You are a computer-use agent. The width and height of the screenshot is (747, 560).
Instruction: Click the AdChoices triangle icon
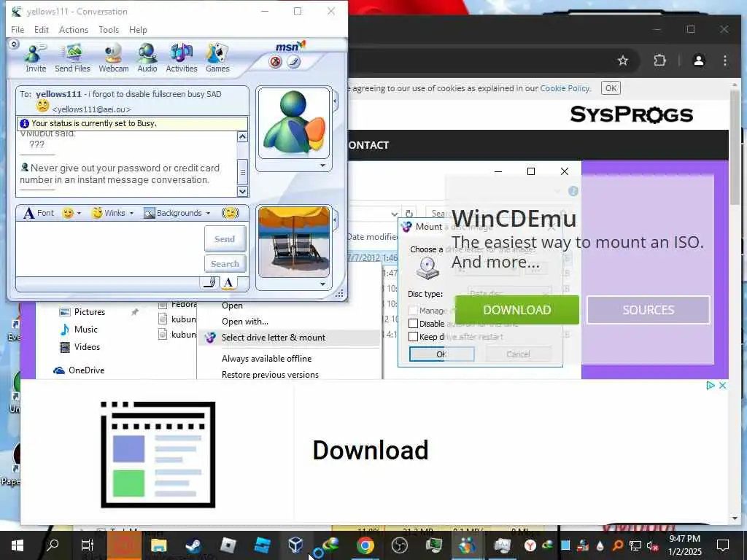pyautogui.click(x=711, y=385)
